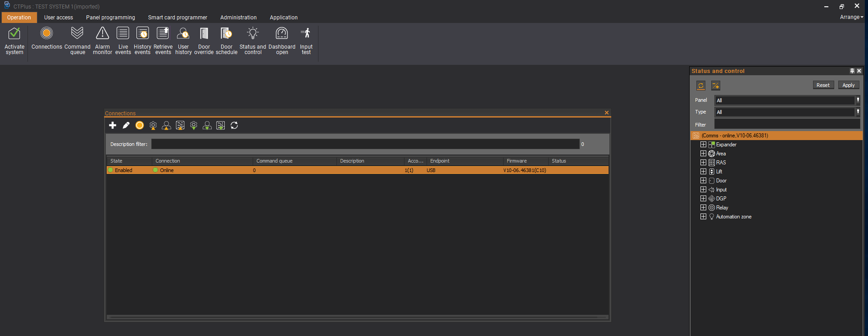Expand the Lift tree node
The height and width of the screenshot is (336, 868).
pyautogui.click(x=703, y=172)
